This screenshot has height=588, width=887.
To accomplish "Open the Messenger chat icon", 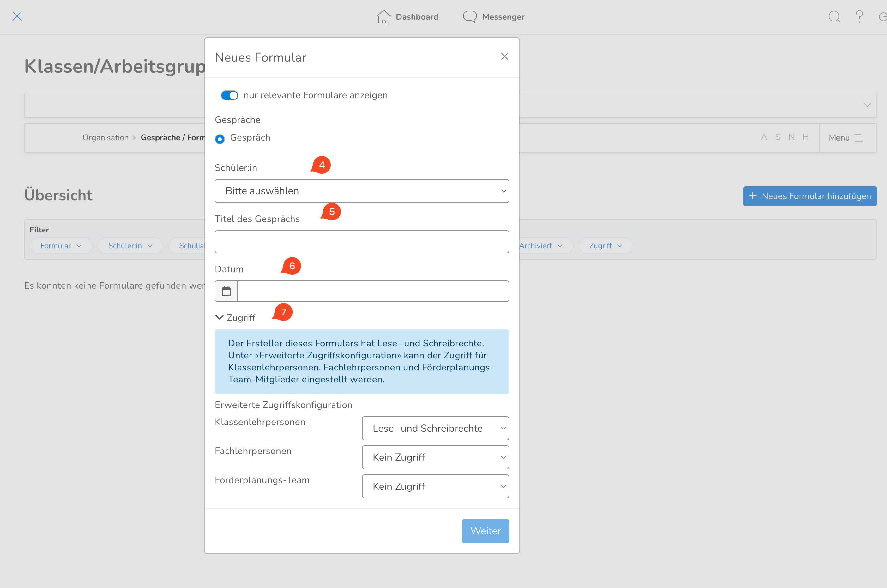I will [x=470, y=16].
